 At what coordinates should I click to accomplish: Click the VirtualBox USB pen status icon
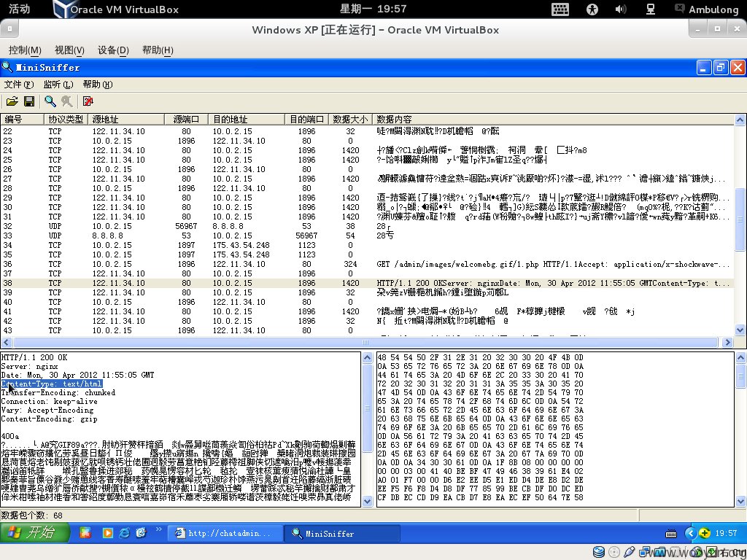[630, 552]
